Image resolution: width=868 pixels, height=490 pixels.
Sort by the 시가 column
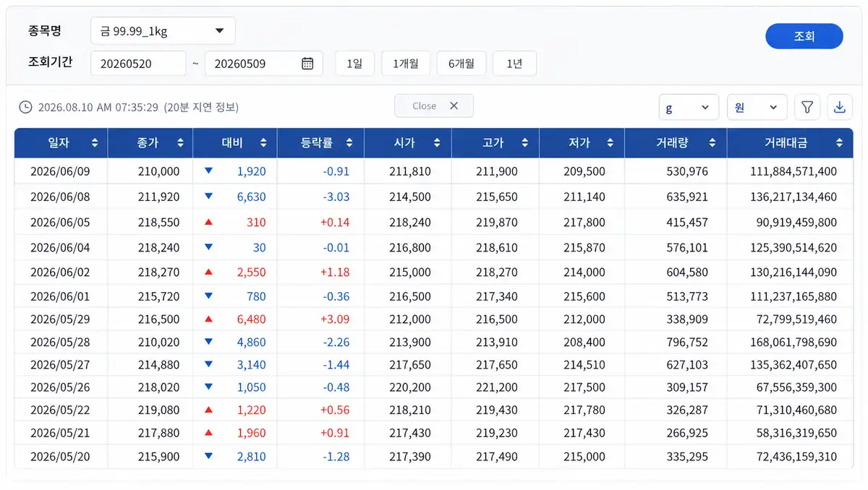pos(437,143)
